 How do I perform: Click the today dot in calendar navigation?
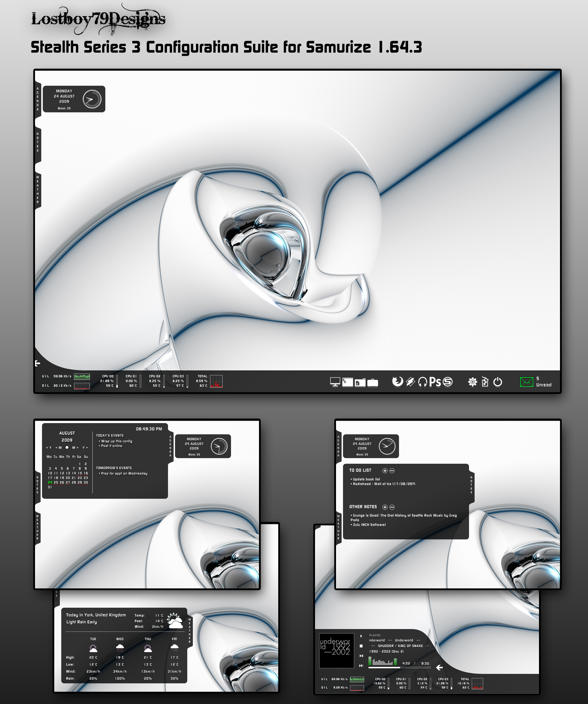(67, 448)
